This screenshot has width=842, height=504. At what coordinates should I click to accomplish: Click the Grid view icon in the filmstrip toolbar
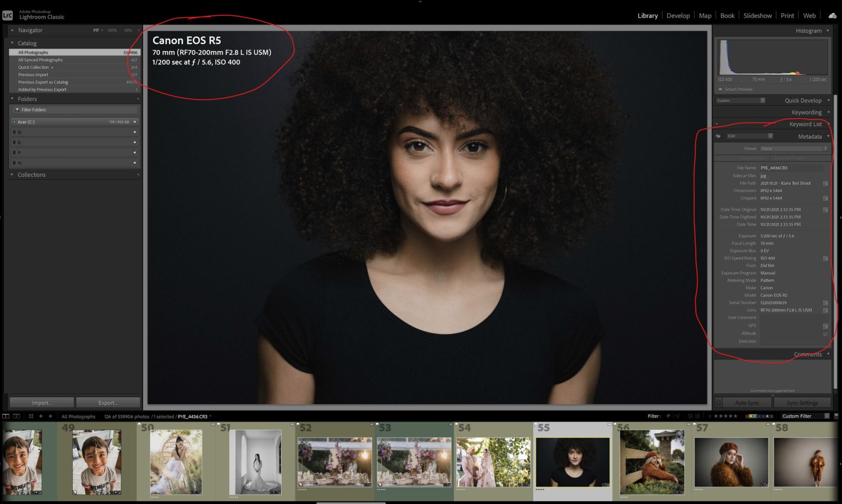[31, 416]
